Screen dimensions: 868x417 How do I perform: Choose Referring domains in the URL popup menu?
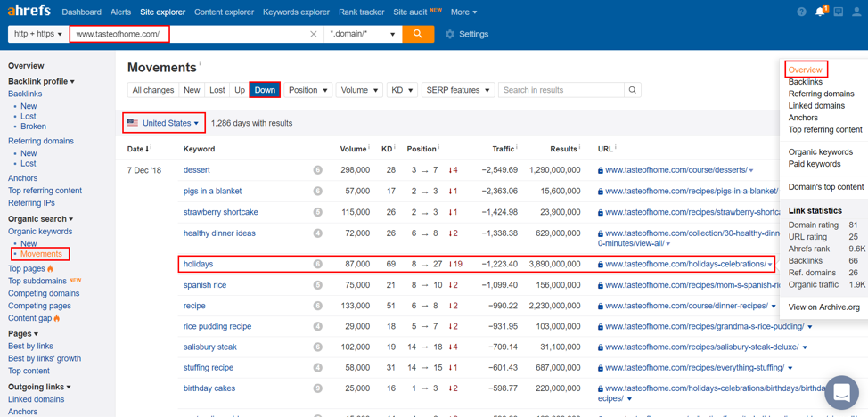[x=821, y=94]
